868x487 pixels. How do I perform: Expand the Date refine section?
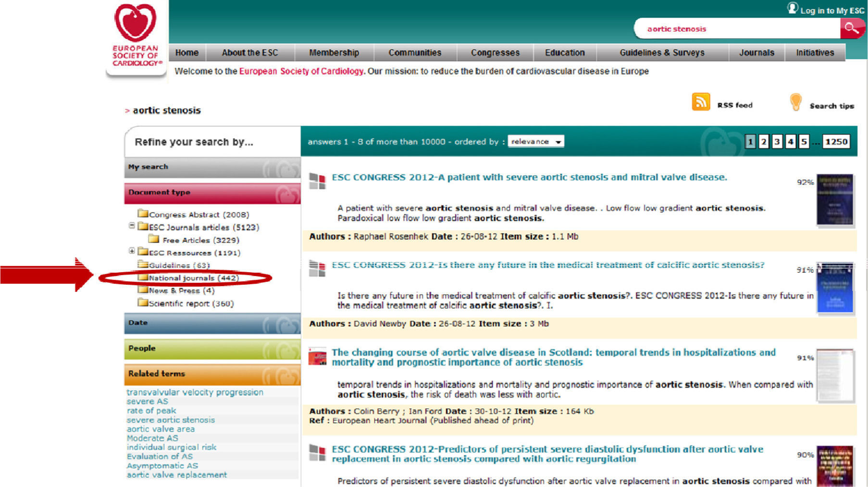pyautogui.click(x=212, y=323)
